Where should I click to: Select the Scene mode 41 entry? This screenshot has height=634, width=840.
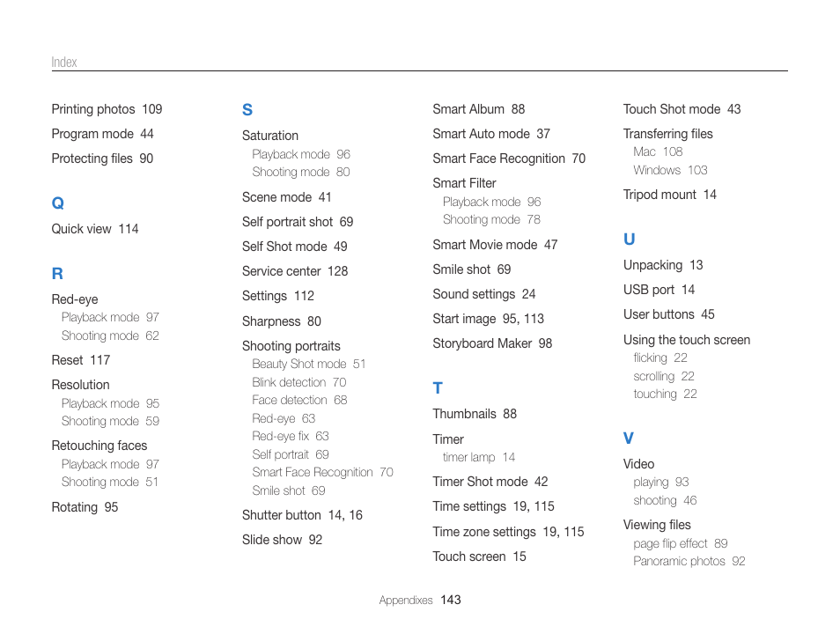click(x=287, y=197)
